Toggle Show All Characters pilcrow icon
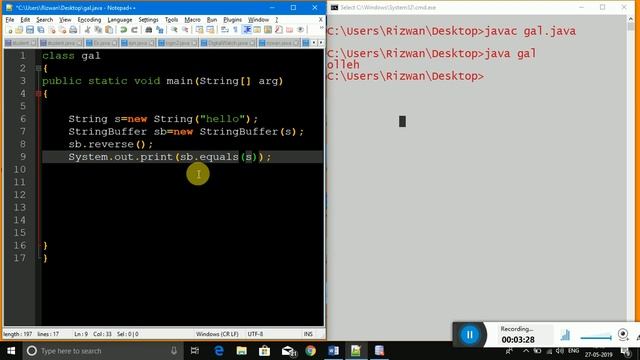The image size is (640, 360). coord(236,30)
